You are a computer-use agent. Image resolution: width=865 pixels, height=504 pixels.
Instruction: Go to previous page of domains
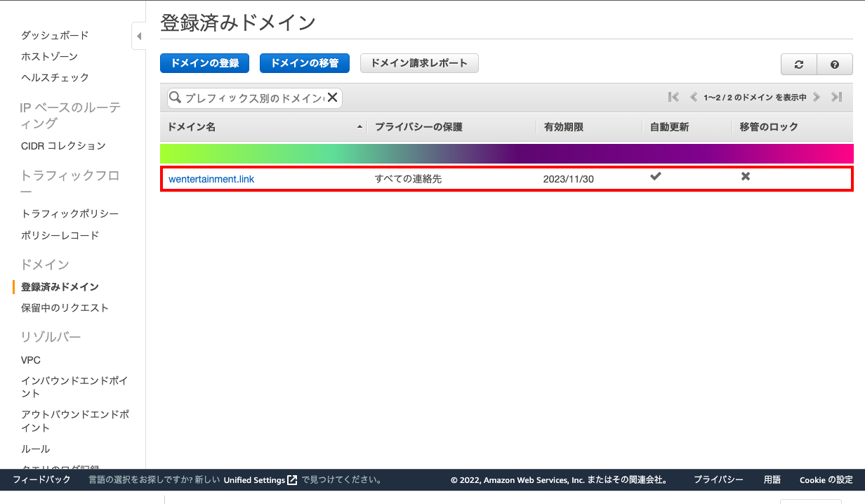(693, 98)
